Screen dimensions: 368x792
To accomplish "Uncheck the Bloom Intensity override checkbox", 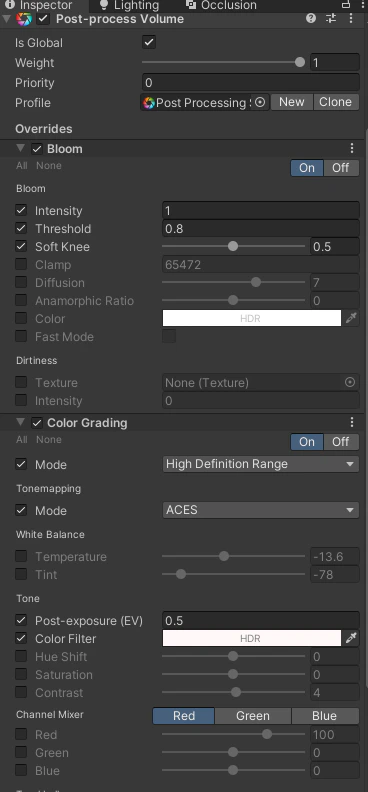I will 21,210.
